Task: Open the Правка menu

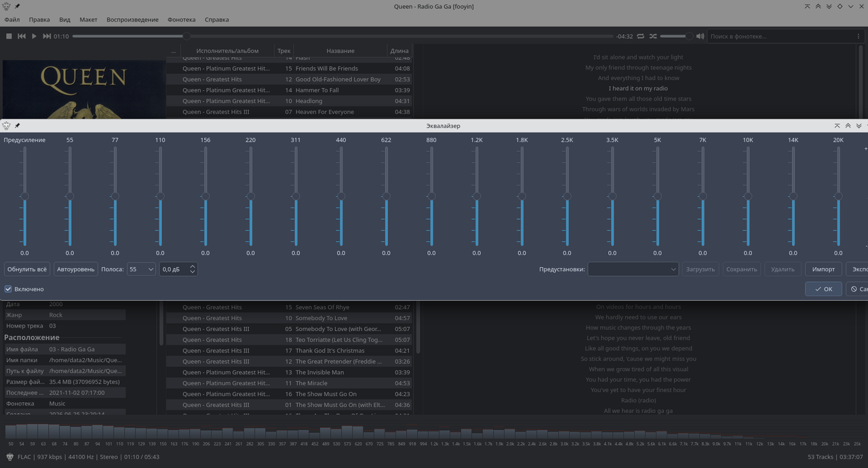Action: tap(39, 20)
